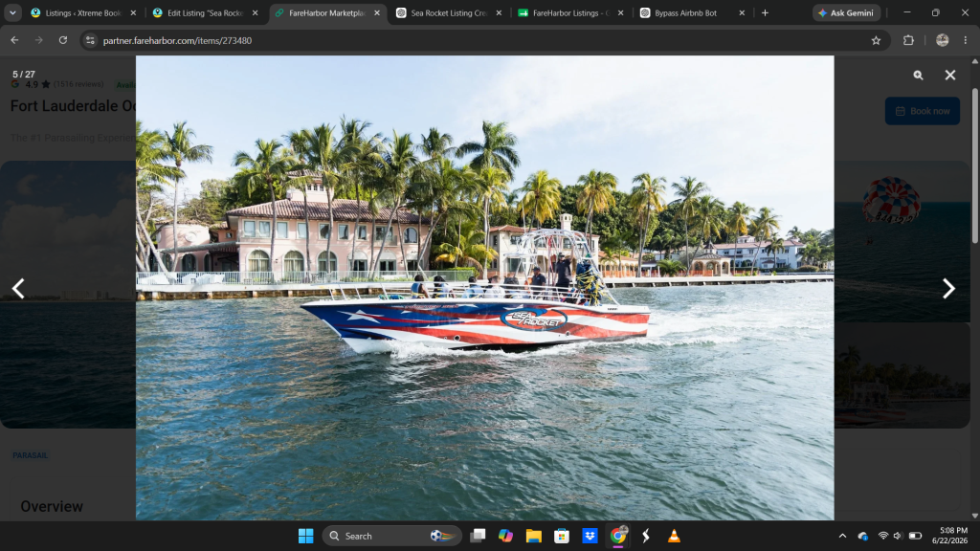The image size is (980, 551).
Task: Show hidden system tray icons
Action: 842,536
